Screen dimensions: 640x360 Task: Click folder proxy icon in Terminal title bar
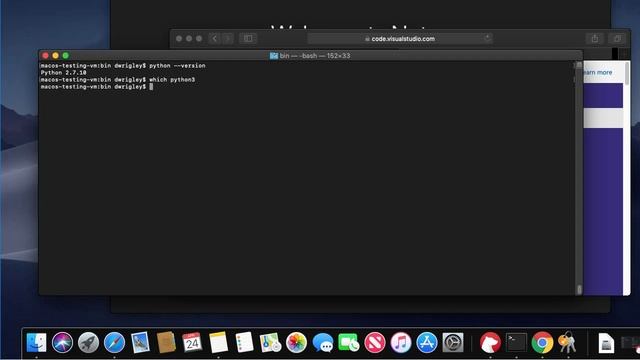pos(274,56)
